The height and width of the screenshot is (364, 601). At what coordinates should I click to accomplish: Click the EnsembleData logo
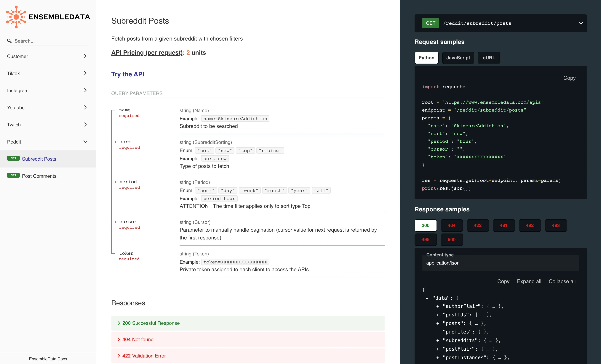tap(48, 17)
